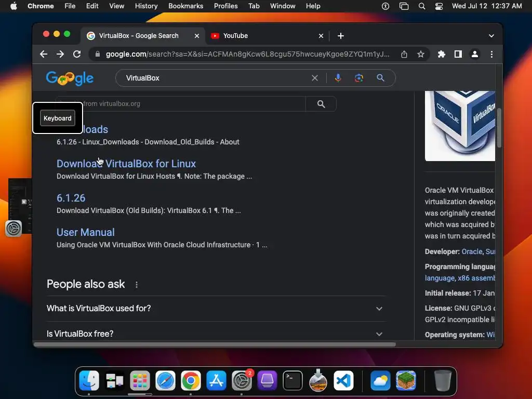532x399 pixels.
Task: Select the VirtualBox - Google Search tab
Action: [x=143, y=36]
